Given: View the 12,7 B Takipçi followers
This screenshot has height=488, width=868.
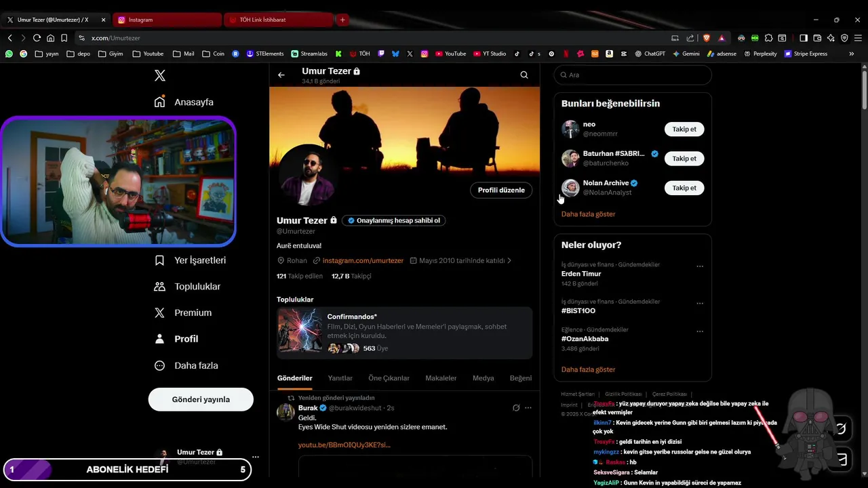Looking at the screenshot, I should tap(351, 276).
